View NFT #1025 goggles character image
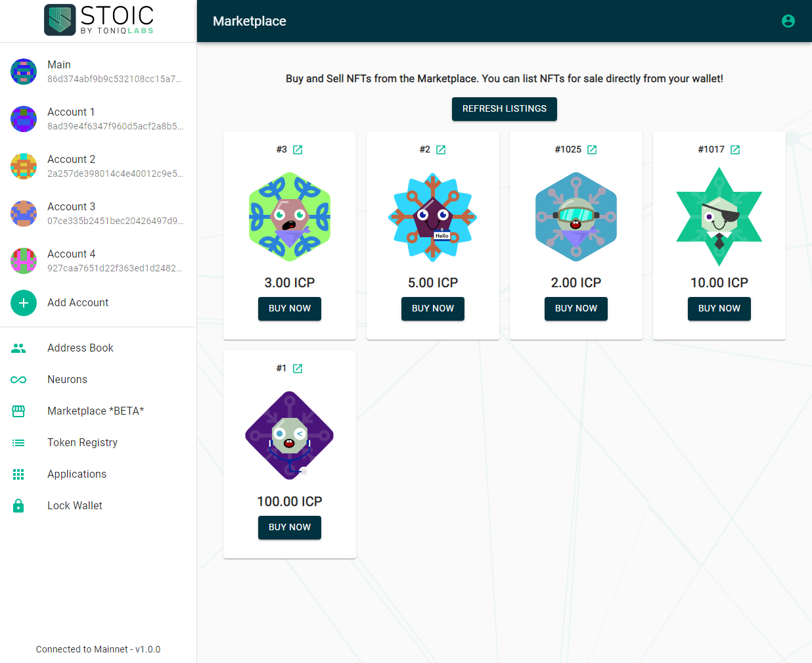Screen dimensions: 812x663 [576, 217]
